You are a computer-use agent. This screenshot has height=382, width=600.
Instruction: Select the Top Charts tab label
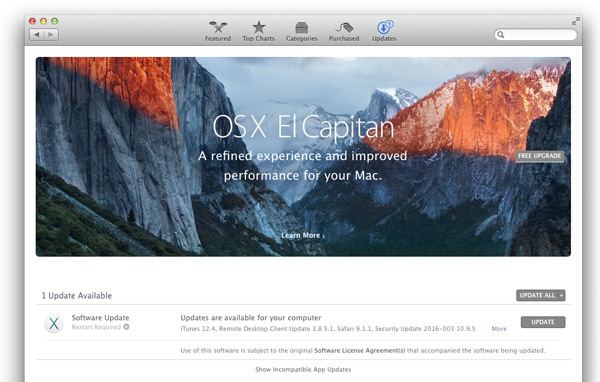coord(259,39)
